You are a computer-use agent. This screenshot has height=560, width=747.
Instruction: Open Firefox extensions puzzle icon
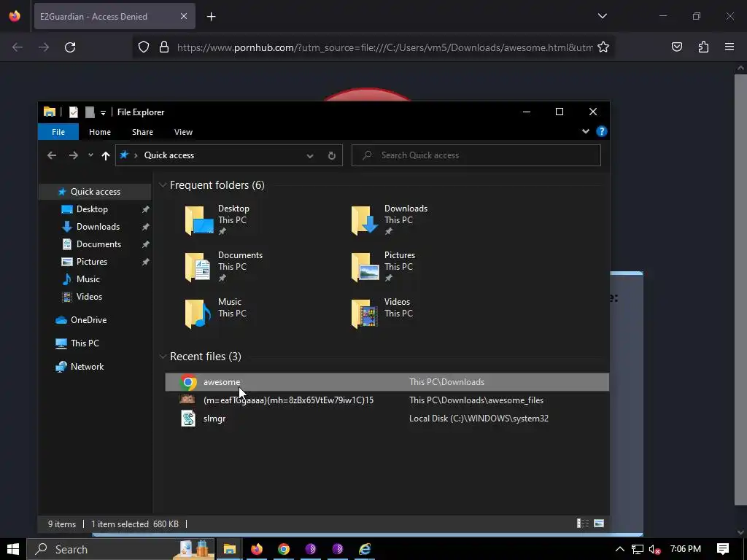[703, 47]
